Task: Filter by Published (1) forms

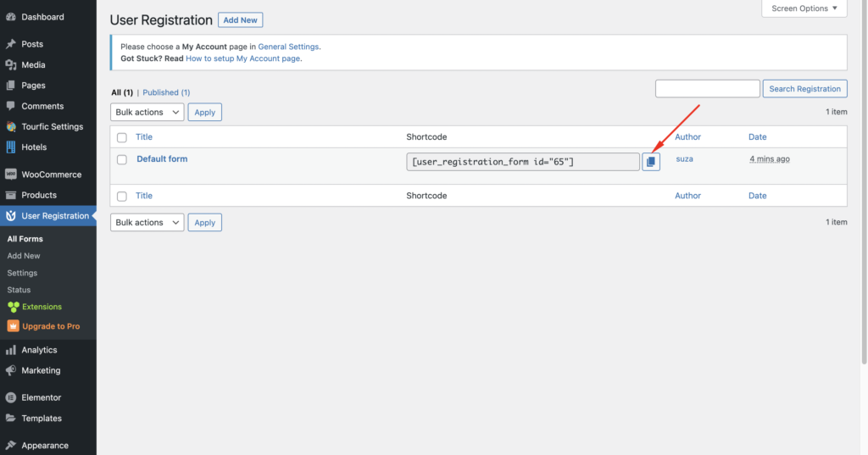Action: click(x=166, y=92)
